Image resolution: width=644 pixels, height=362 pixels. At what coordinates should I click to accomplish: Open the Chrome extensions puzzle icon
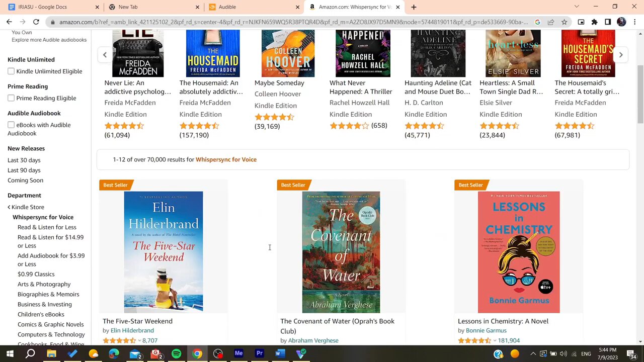594,22
